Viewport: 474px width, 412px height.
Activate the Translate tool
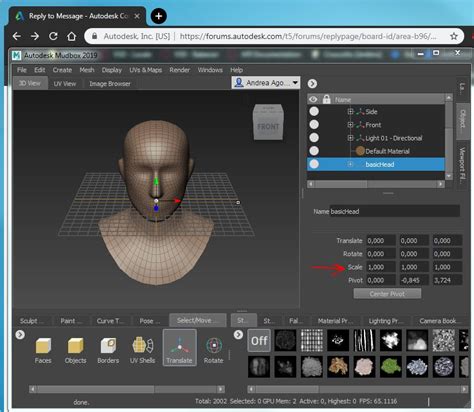point(179,348)
